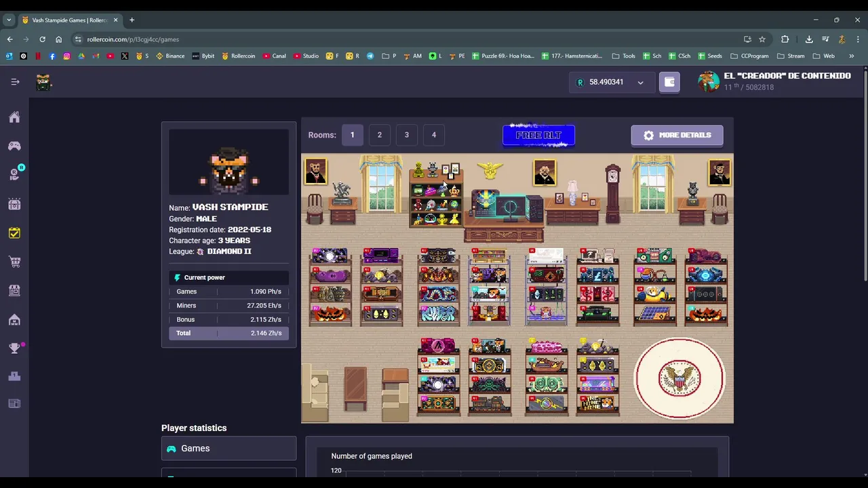868x488 pixels.
Task: Open the marketplace stall sidebar icon
Action: 14,290
